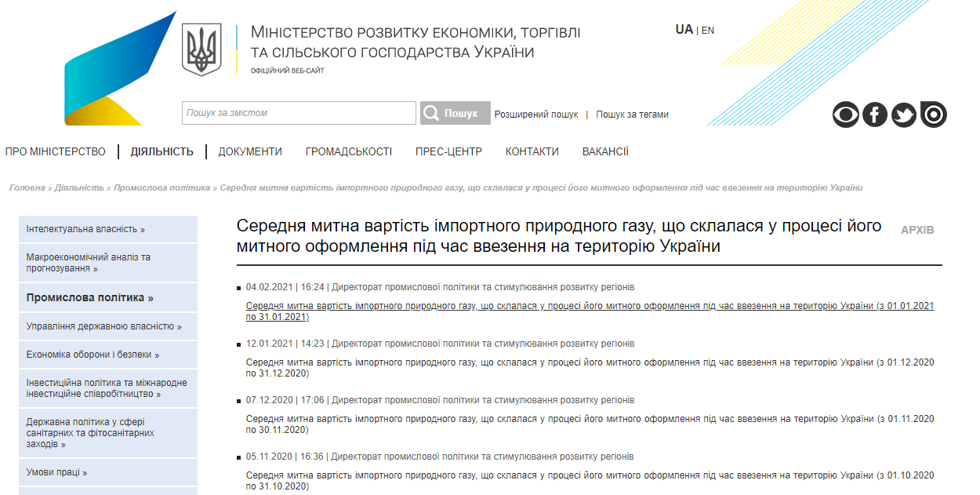Image resolution: width=980 pixels, height=495 pixels.
Task: Switch site language to EN
Action: 708,31
